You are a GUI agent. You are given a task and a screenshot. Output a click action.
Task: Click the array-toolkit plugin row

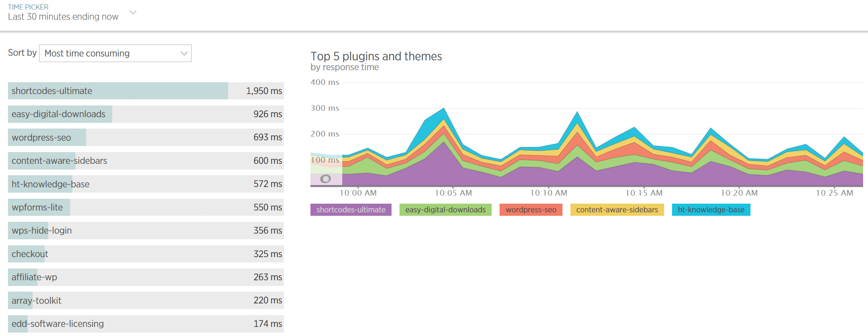point(146,300)
